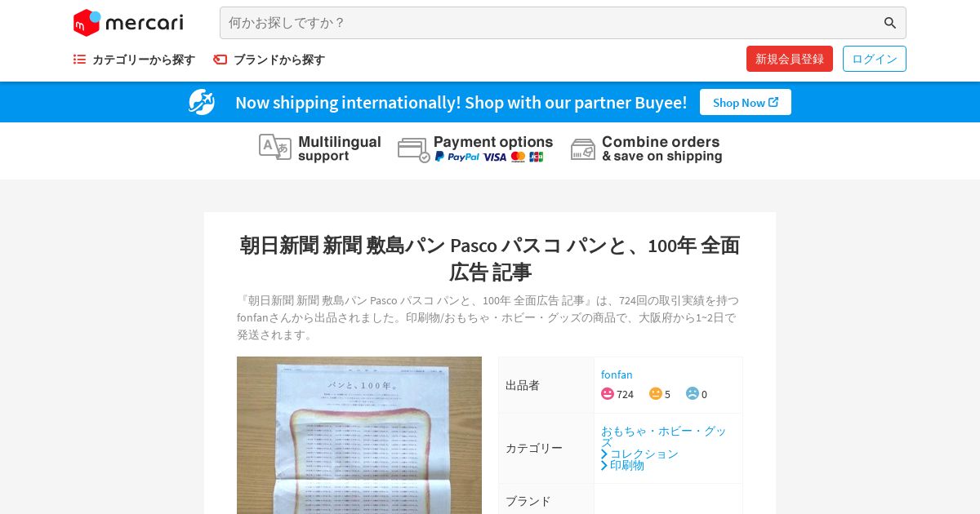Click the pink good rating face icon
Viewport: 980px width, 514px height.
(x=608, y=393)
